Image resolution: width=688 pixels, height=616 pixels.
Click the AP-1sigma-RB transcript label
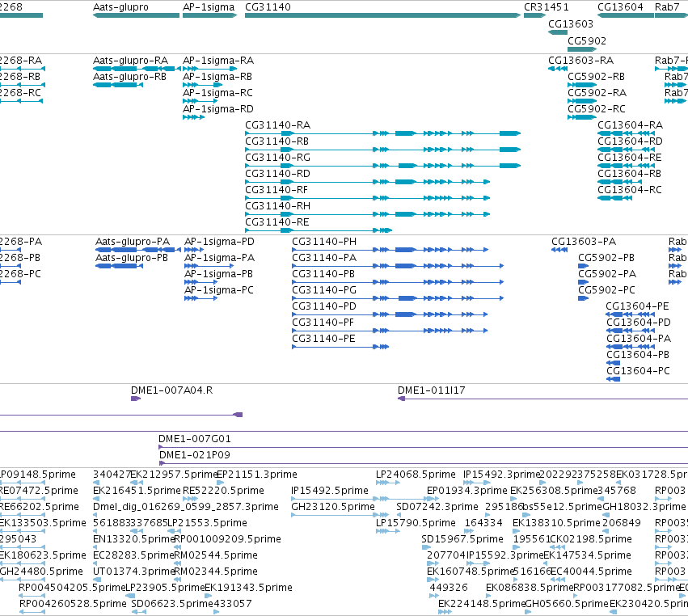click(x=217, y=77)
